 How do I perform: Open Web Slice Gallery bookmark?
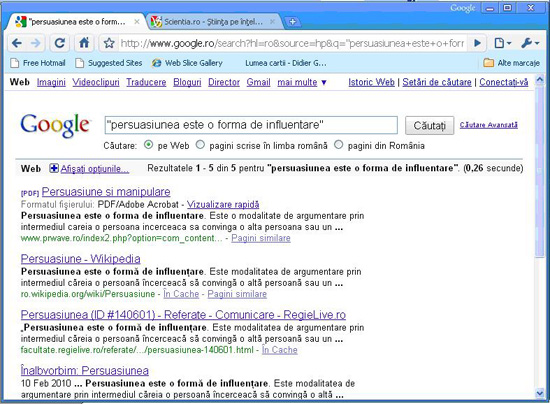187,63
